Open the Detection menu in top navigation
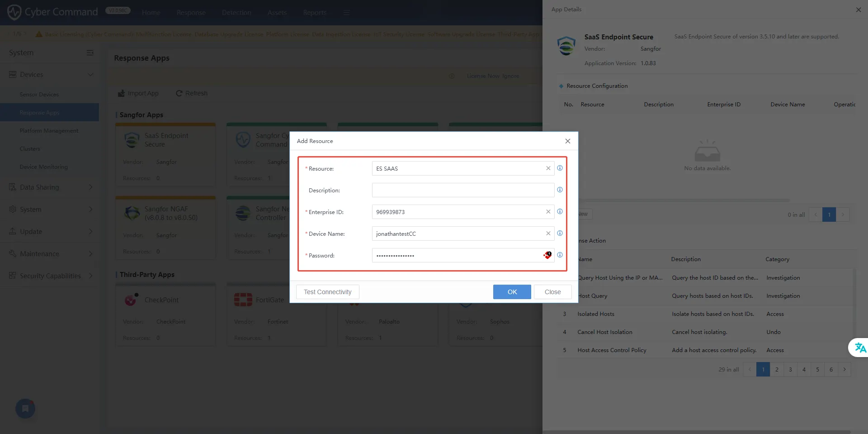The width and height of the screenshot is (868, 434). [236, 13]
